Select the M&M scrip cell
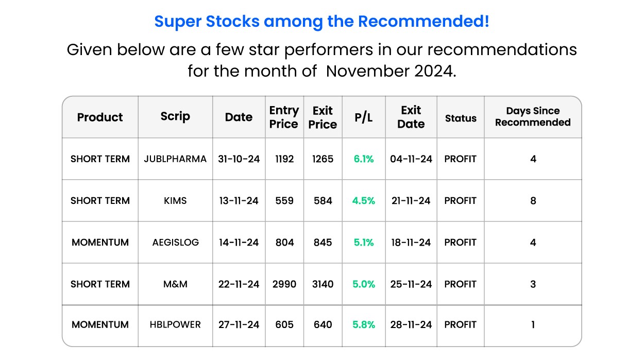Image resolution: width=644 pixels, height=362 pixels. pyautogui.click(x=175, y=284)
